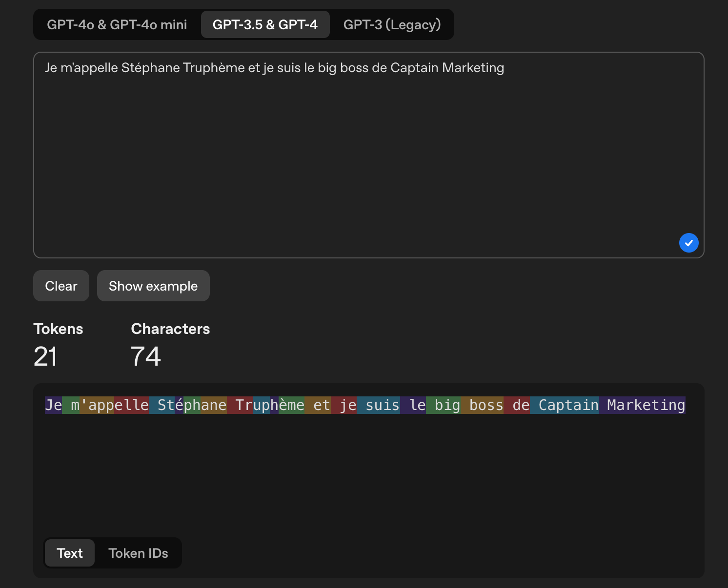Click the Tokens heading label
Viewport: 728px width, 588px height.
coord(58,329)
